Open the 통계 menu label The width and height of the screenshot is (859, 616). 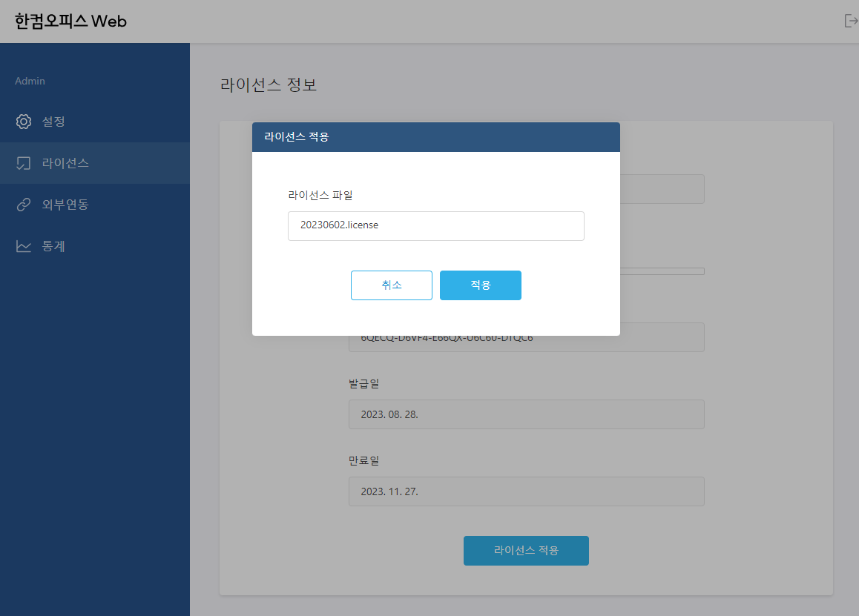coord(53,246)
